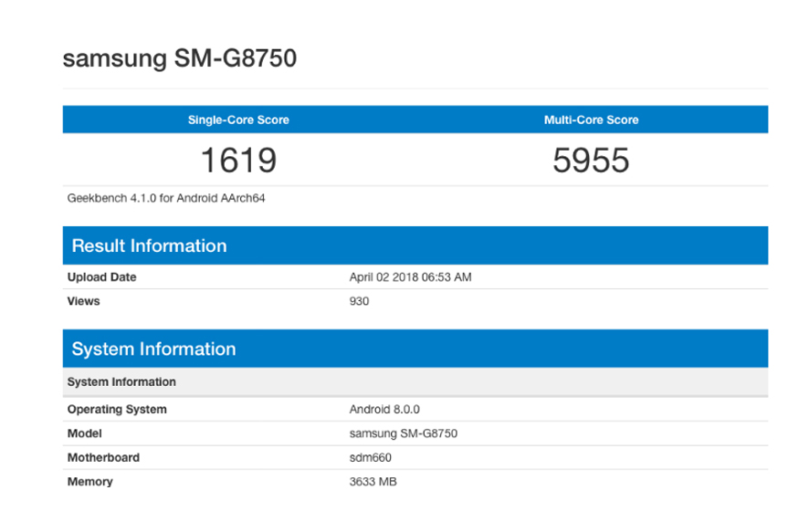This screenshot has height=532, width=799.
Task: Select the Views label
Action: click(84, 301)
